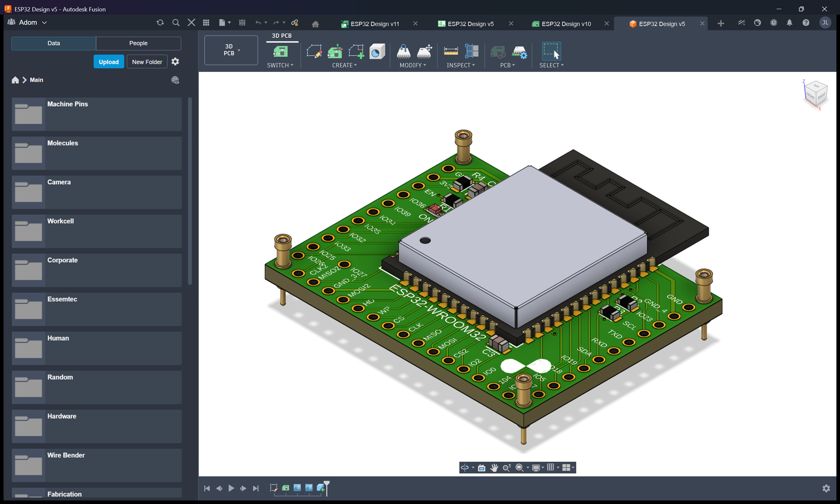Click the timeline play button

tap(231, 488)
